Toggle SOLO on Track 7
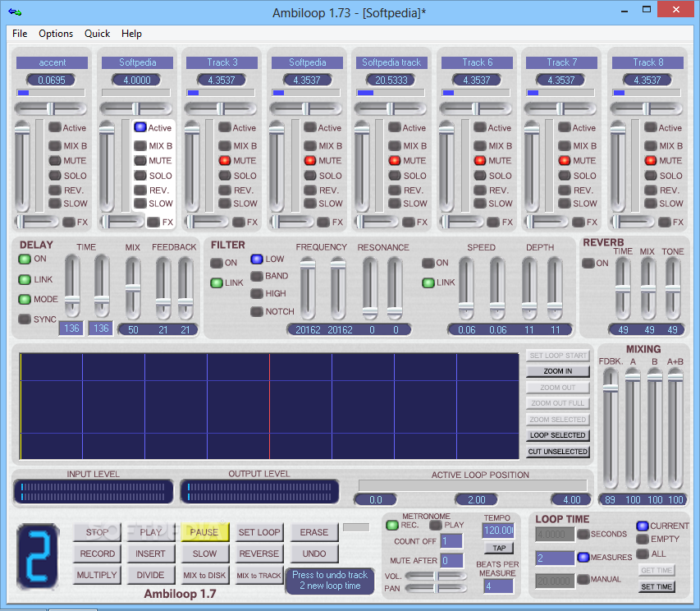The height and width of the screenshot is (611, 700). coord(565,176)
